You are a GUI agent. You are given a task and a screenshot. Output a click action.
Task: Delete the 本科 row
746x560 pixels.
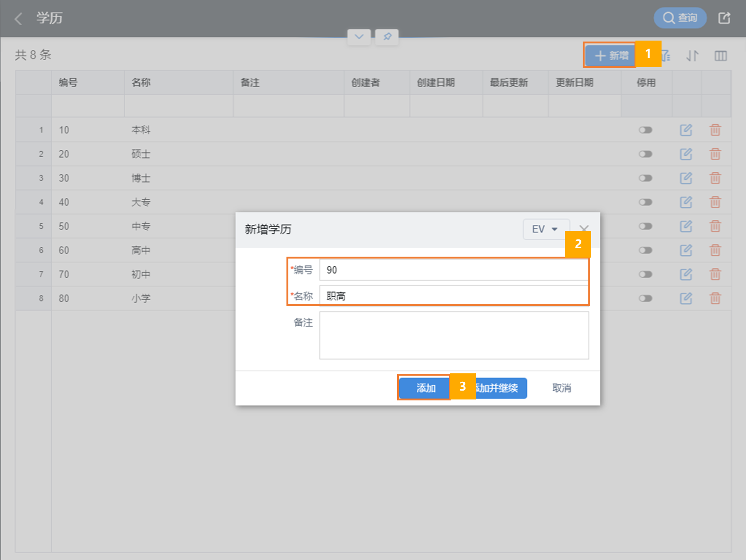[715, 130]
